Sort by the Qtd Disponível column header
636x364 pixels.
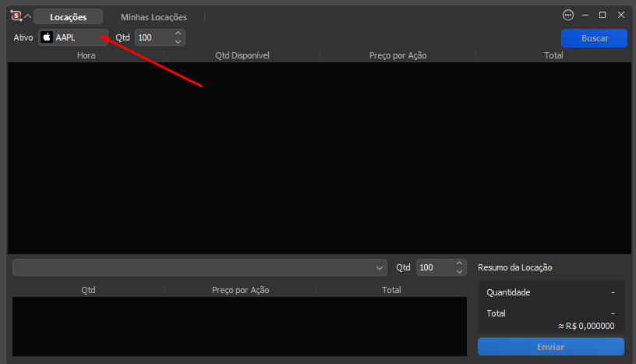coord(242,55)
